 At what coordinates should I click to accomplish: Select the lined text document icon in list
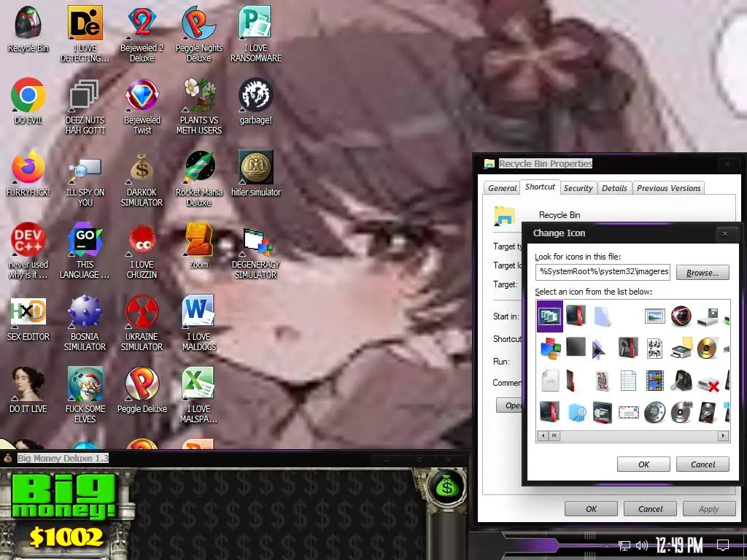coord(628,381)
